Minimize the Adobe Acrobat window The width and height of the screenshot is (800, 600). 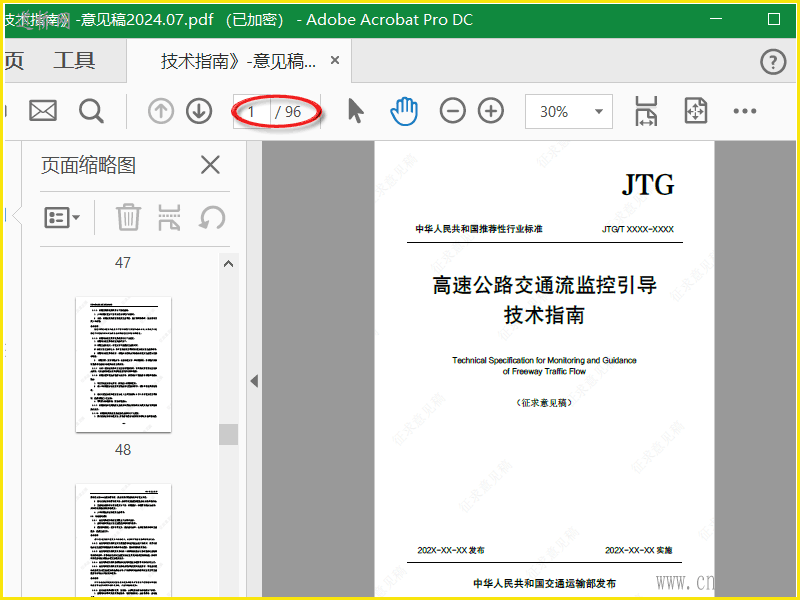pyautogui.click(x=716, y=19)
